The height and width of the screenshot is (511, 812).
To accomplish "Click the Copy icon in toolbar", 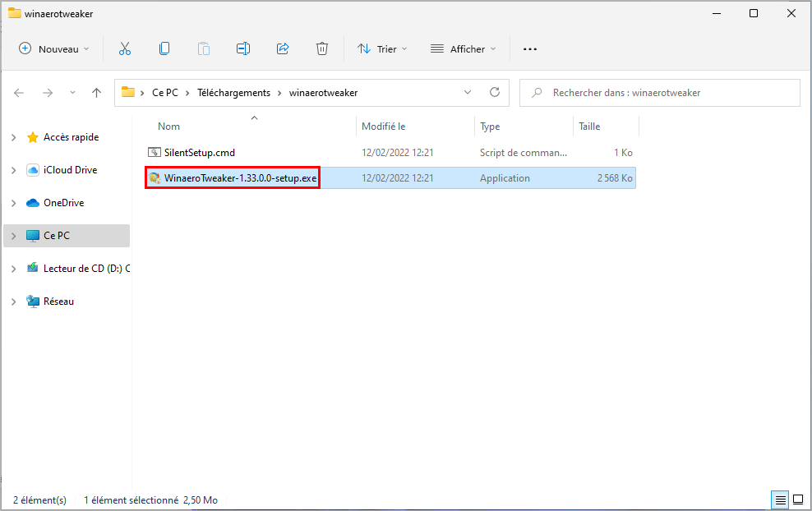I will point(164,49).
